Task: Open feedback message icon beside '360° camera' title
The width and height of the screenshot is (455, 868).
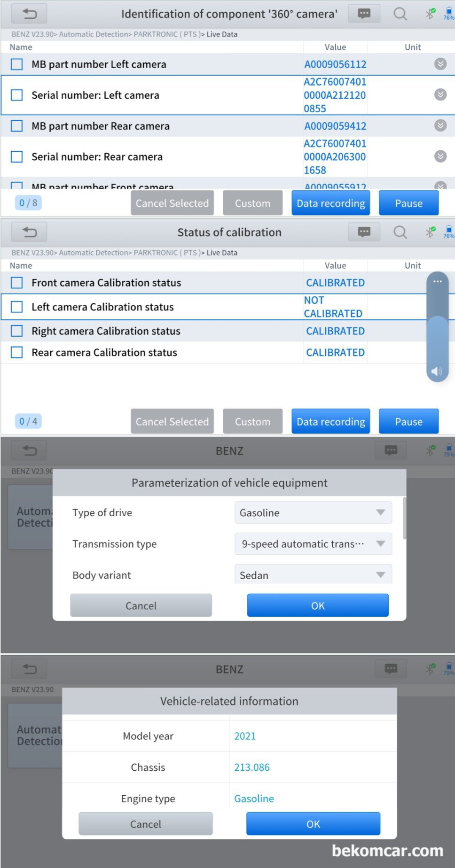Action: click(364, 14)
